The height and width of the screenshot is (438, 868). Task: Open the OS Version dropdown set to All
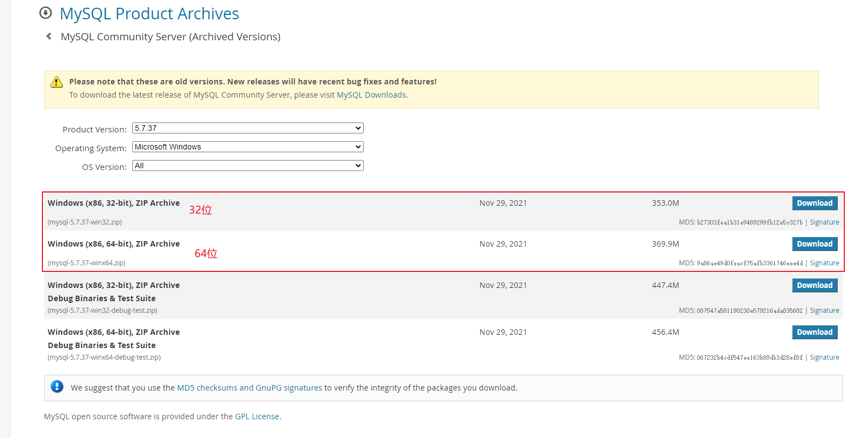(x=248, y=165)
